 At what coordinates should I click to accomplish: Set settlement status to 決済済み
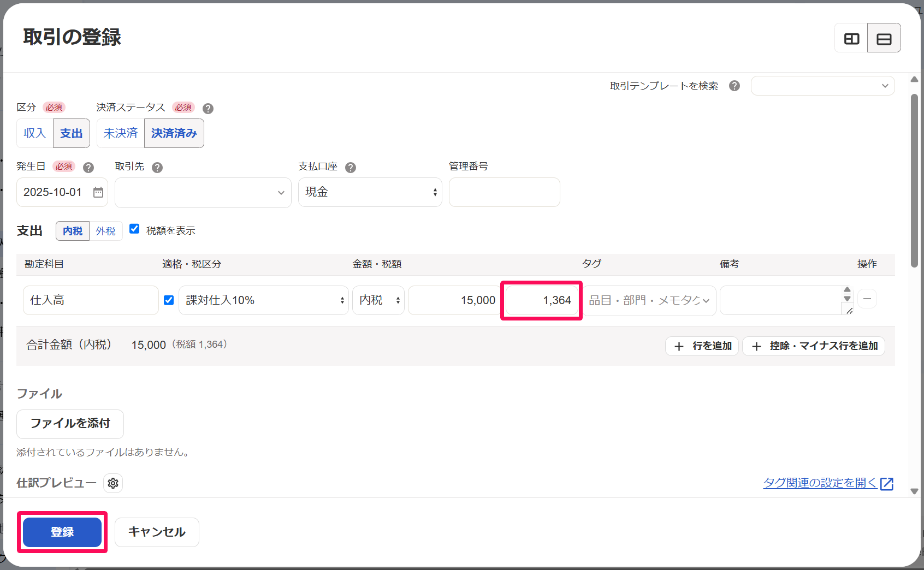[x=174, y=133]
